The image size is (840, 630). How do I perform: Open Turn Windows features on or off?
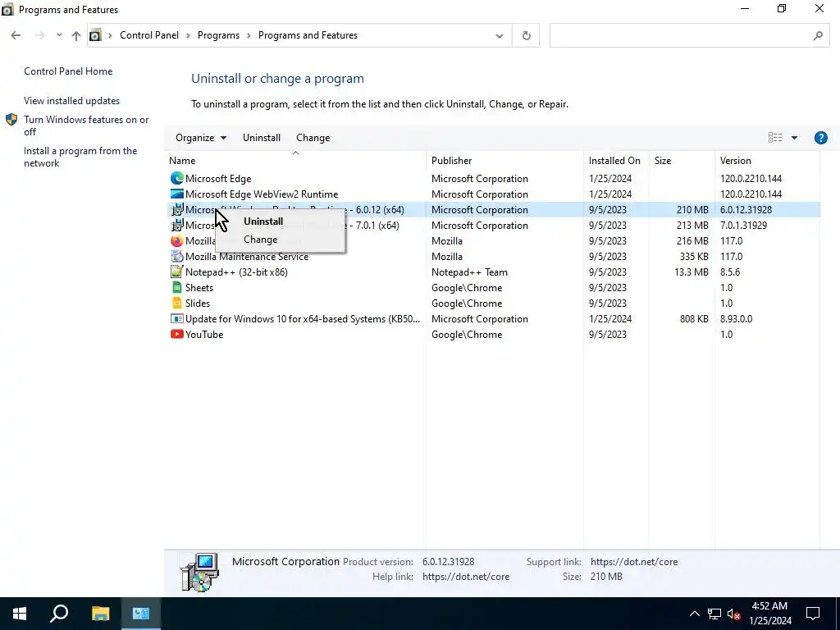pos(86,126)
